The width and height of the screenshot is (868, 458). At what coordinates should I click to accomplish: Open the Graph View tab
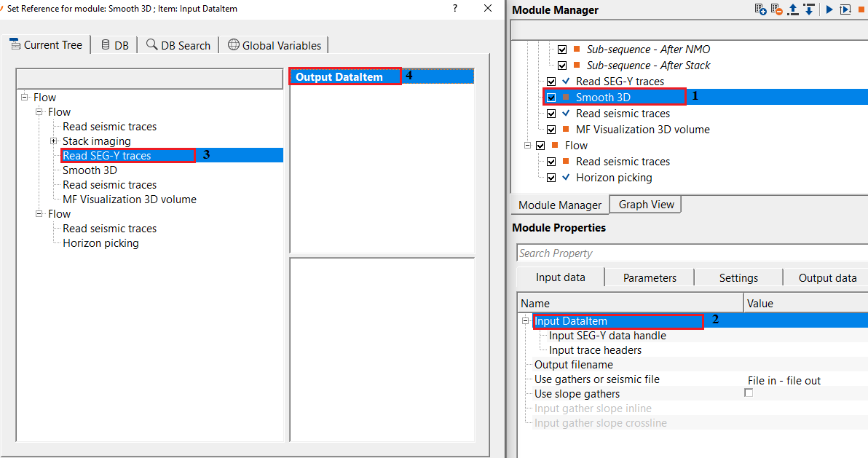tap(646, 205)
